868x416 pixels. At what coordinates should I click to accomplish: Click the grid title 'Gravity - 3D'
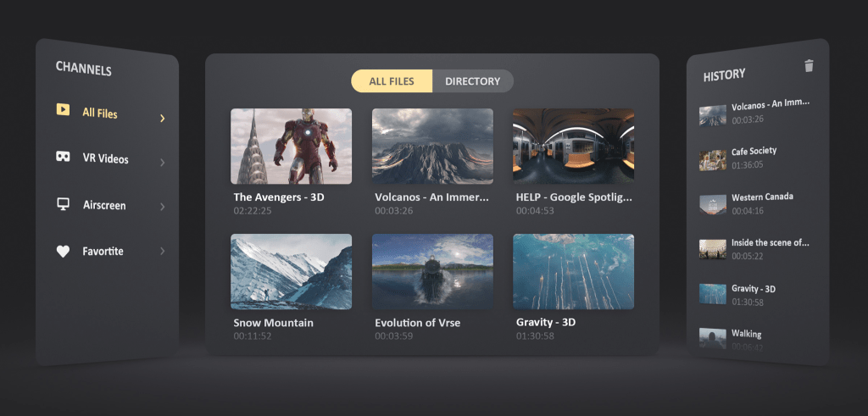click(x=546, y=322)
